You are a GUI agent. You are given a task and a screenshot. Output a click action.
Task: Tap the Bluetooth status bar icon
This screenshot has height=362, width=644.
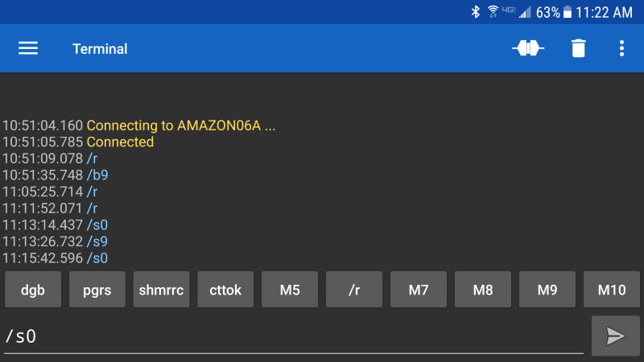(476, 12)
